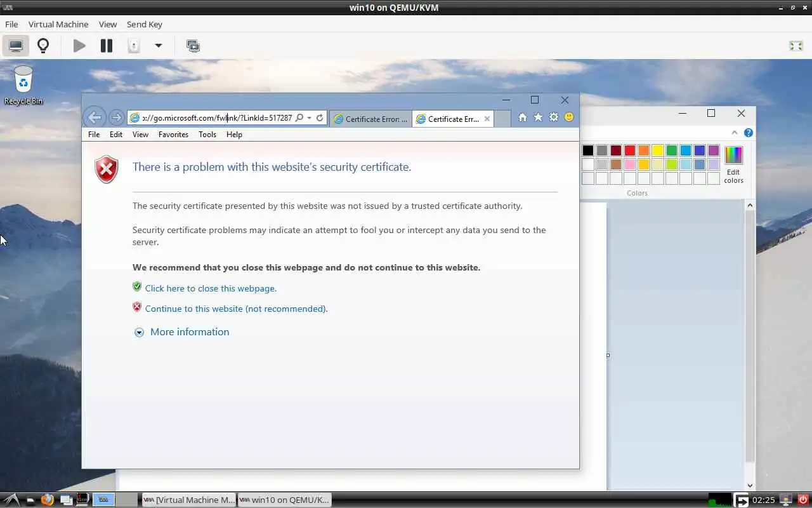This screenshot has height=508, width=812.
Task: Open the IE Home page icon
Action: [522, 117]
